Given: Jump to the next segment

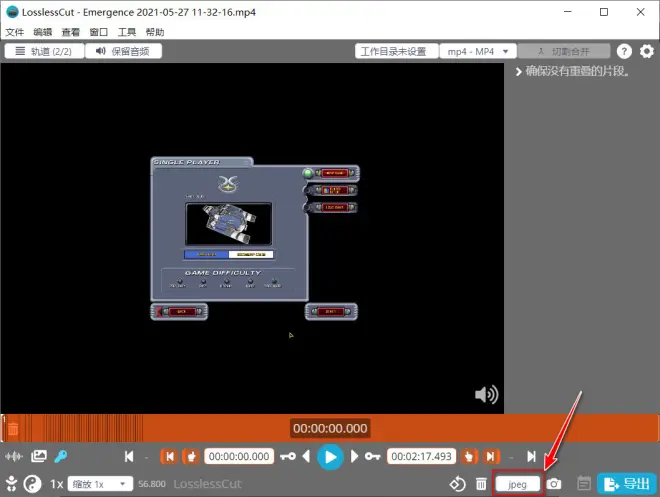Looking at the screenshot, I should tap(532, 457).
